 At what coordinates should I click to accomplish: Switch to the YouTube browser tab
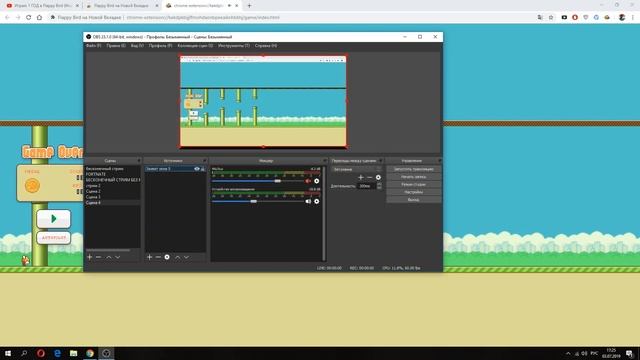pos(41,6)
